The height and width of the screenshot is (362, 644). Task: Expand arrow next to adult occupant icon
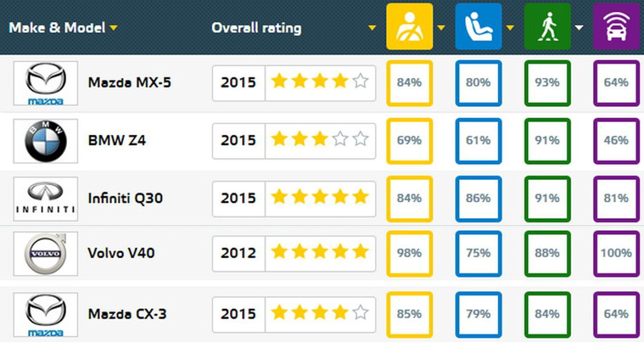441,28
